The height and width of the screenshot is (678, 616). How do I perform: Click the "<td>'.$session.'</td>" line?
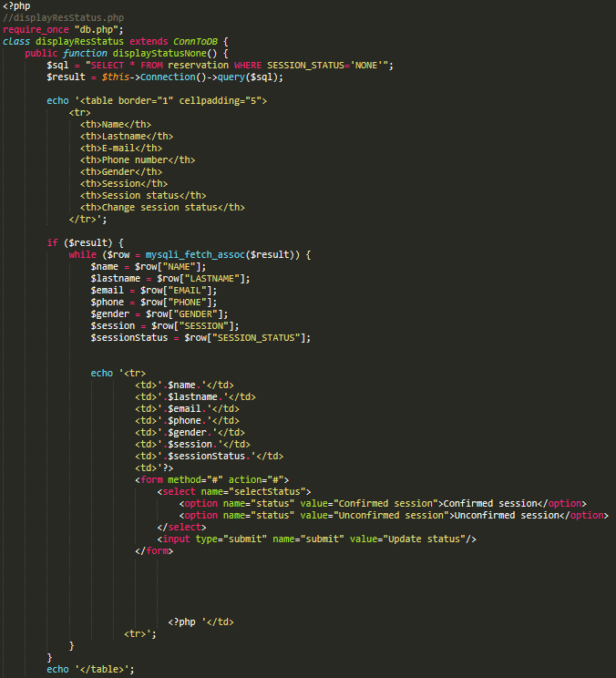point(192,445)
